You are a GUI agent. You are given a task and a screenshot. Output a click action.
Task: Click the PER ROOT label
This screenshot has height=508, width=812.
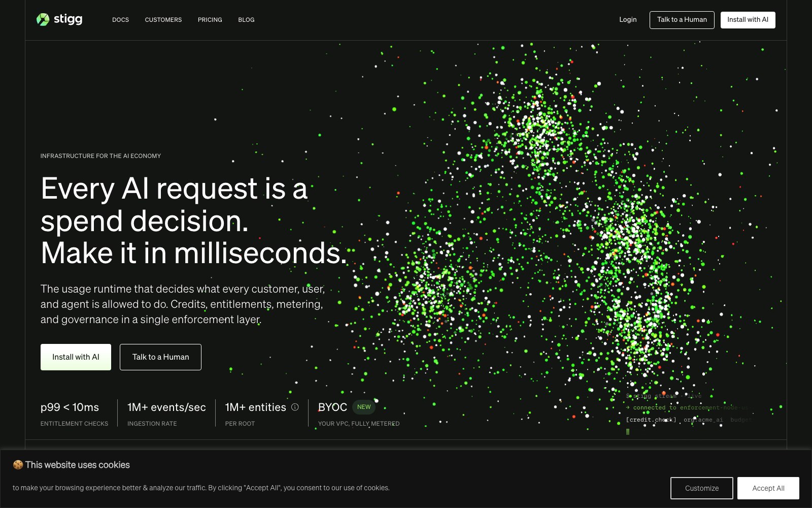(x=240, y=424)
